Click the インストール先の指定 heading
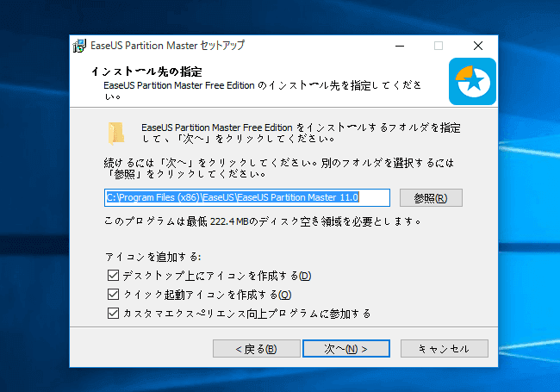This screenshot has width=560, height=392. click(146, 72)
